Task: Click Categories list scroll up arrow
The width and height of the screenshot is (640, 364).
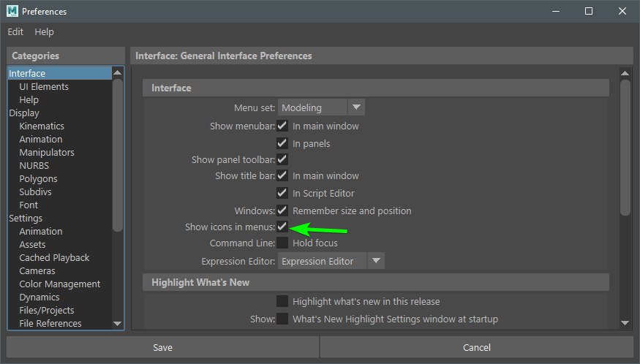Action: click(x=118, y=72)
